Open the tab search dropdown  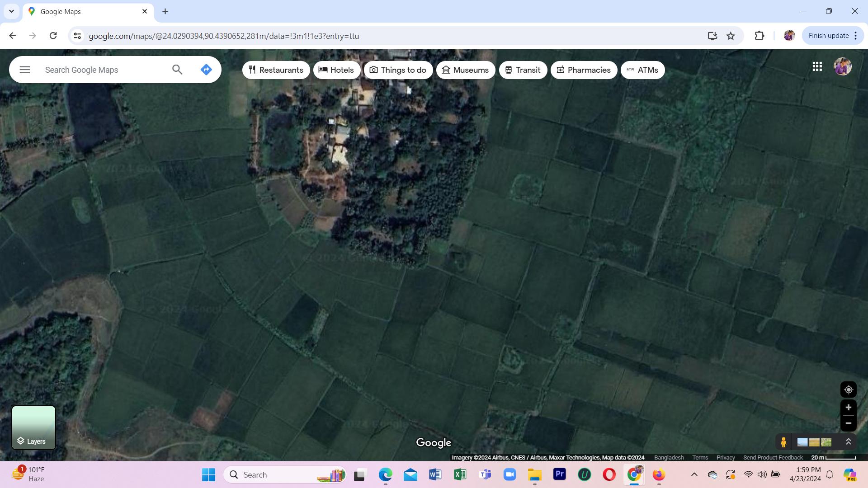11,11
